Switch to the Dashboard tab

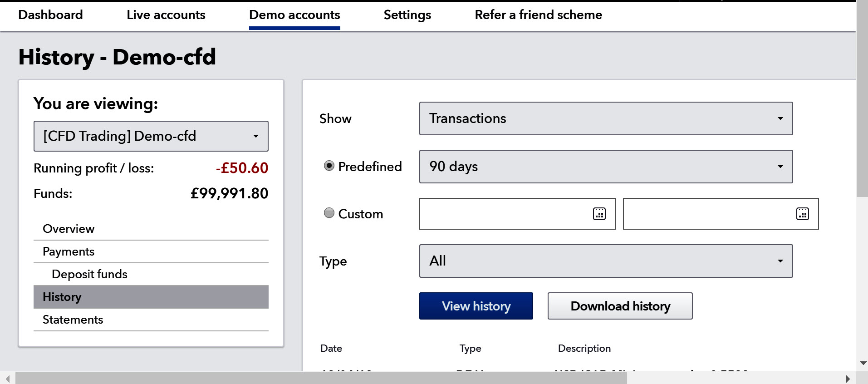50,15
